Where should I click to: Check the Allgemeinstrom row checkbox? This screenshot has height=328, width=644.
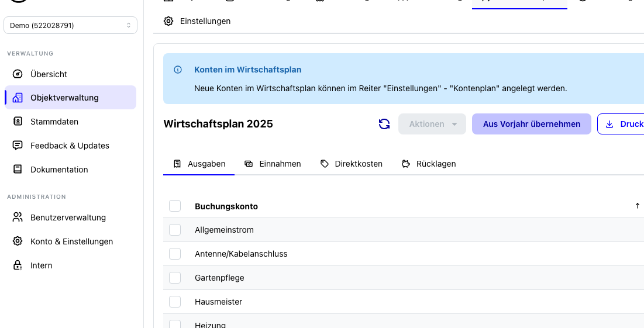[x=175, y=230]
